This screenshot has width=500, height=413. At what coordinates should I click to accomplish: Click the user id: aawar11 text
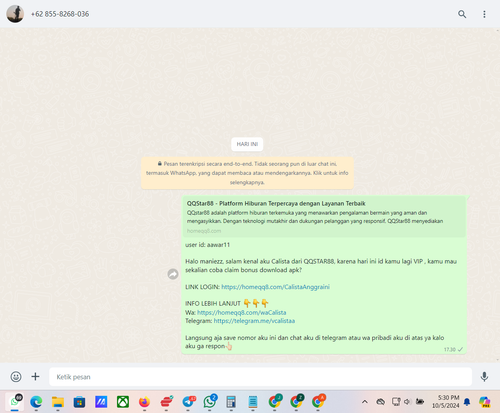(x=208, y=245)
